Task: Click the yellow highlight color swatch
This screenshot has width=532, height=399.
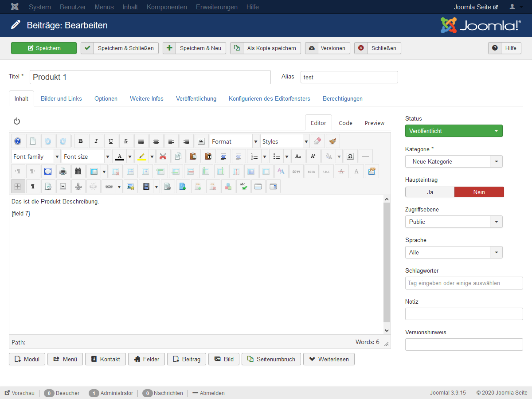Action: (x=141, y=156)
